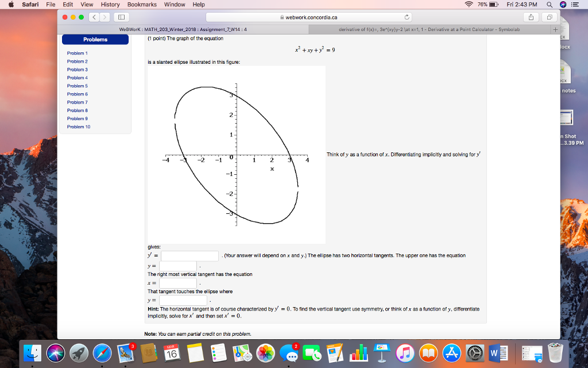Show all tabs overview

pos(548,17)
